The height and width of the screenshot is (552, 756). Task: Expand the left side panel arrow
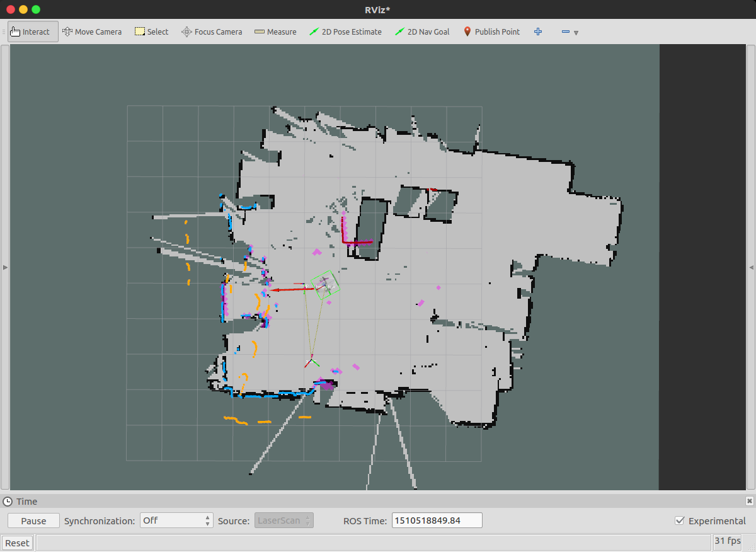point(5,268)
